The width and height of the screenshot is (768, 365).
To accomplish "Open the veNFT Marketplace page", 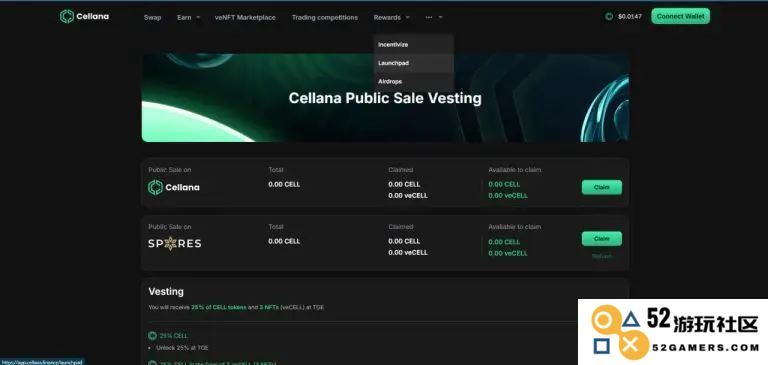I will (x=245, y=17).
